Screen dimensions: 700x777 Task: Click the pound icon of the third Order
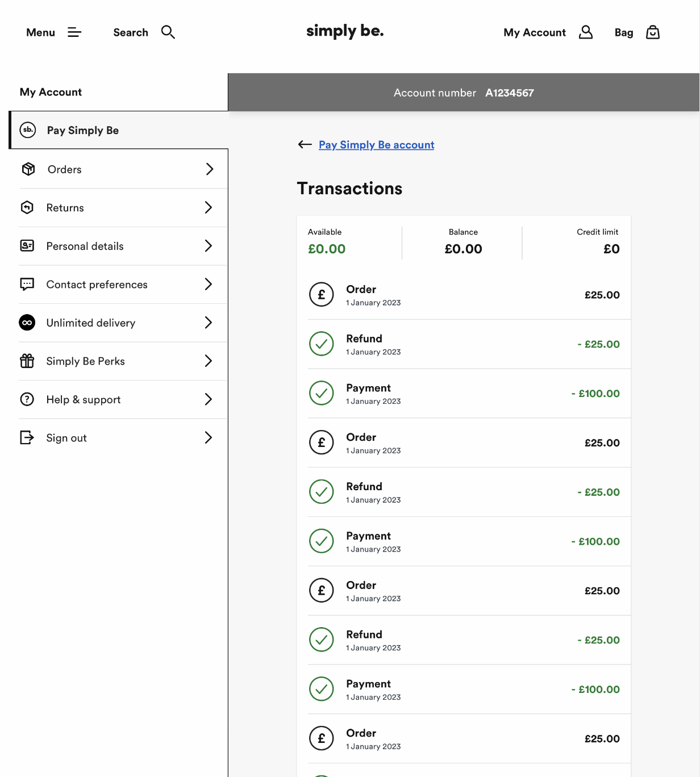(x=322, y=591)
